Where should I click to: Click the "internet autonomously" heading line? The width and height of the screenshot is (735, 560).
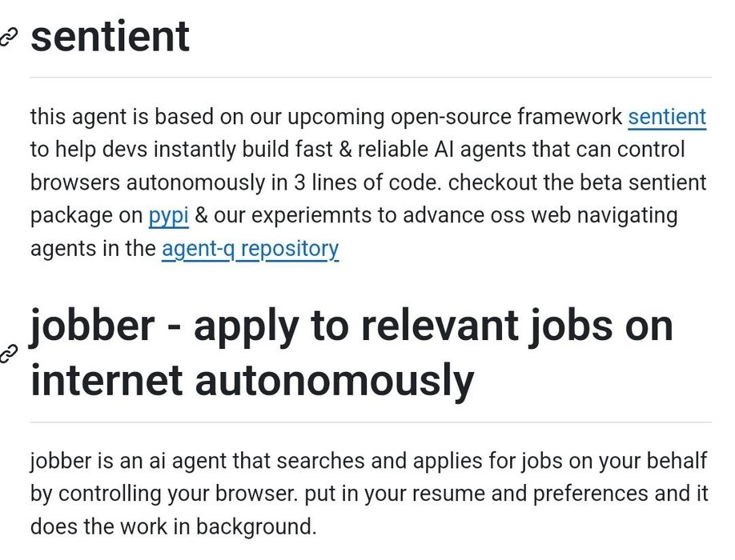[x=252, y=381]
